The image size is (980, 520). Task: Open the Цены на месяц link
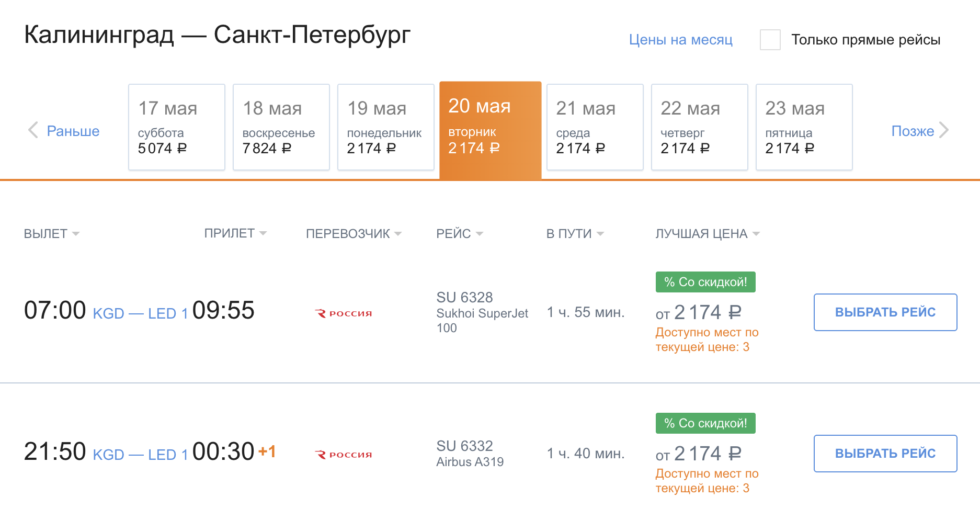pos(680,40)
